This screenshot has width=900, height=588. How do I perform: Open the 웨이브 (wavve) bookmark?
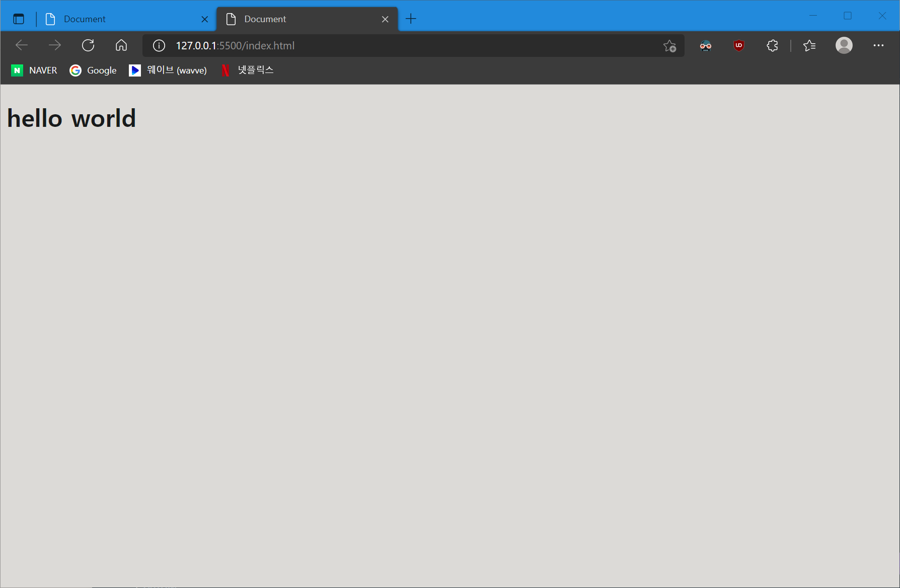[168, 70]
